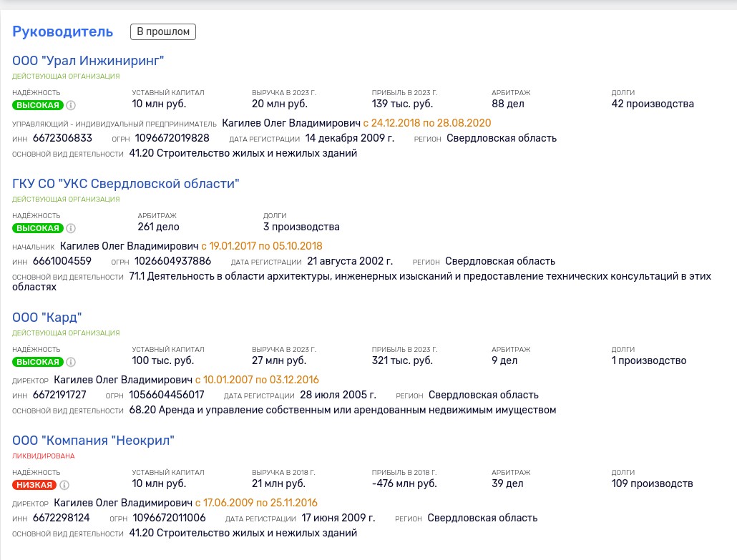Click the activity text in the Урал Инжиниринг entry
The width and height of the screenshot is (737, 560).
243,153
